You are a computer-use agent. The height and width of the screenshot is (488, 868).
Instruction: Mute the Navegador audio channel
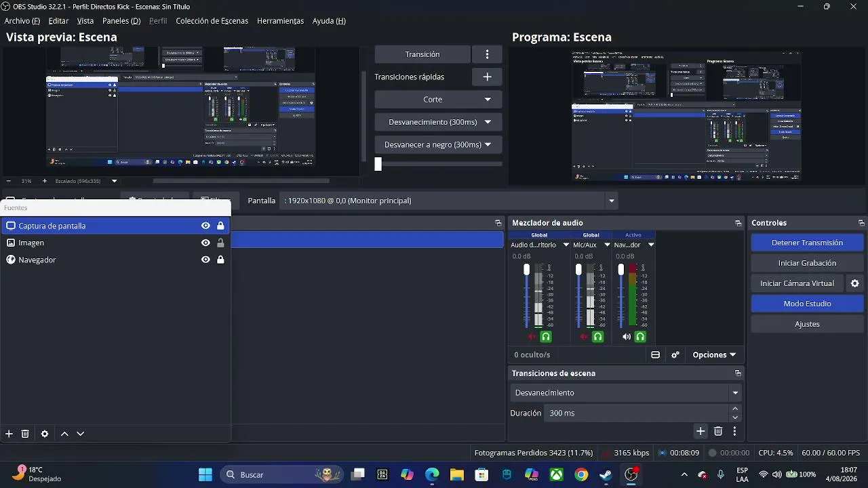[x=626, y=337]
